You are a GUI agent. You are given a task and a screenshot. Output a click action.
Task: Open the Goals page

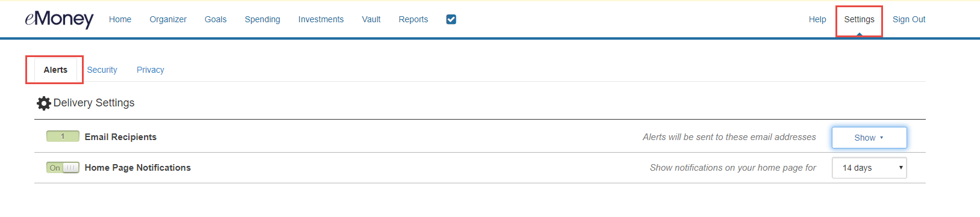pyautogui.click(x=216, y=19)
